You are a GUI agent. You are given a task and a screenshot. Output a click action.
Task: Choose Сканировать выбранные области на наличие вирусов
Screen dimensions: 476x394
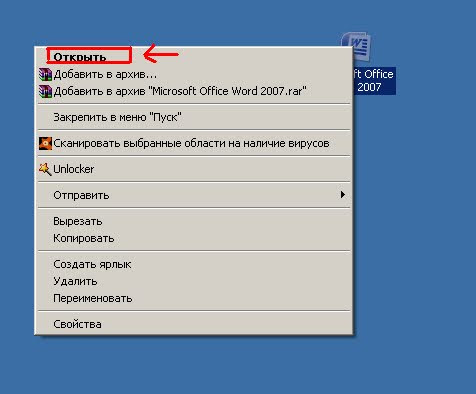pos(193,143)
